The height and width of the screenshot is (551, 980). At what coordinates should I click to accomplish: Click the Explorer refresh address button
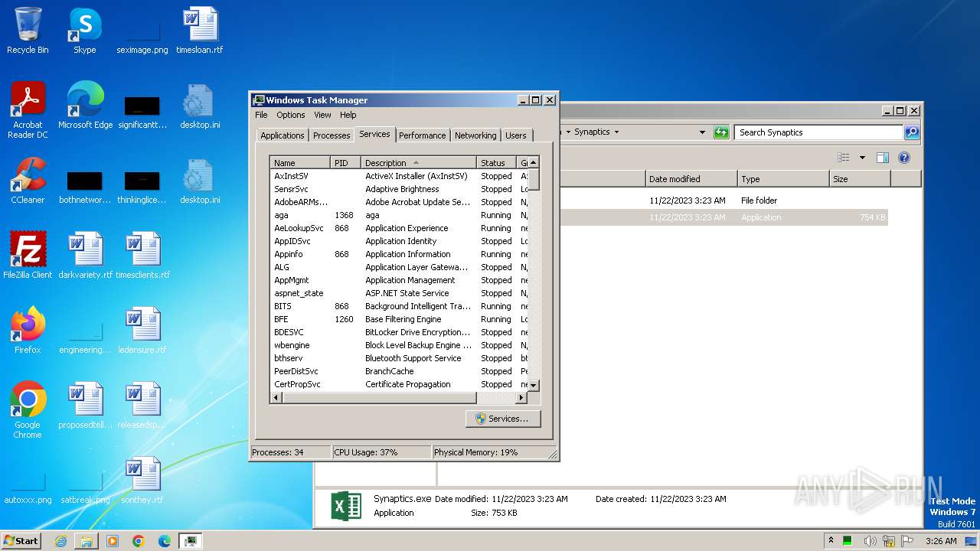tap(721, 132)
